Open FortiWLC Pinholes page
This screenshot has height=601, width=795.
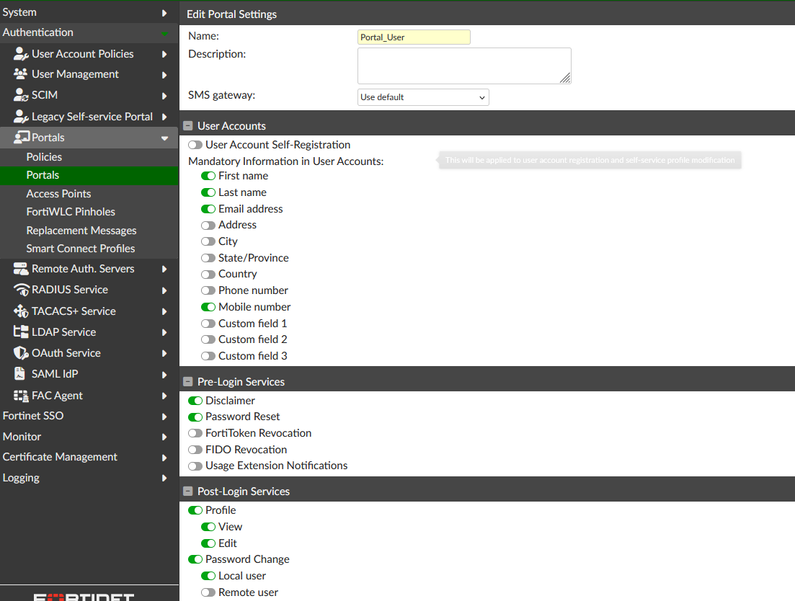70,212
